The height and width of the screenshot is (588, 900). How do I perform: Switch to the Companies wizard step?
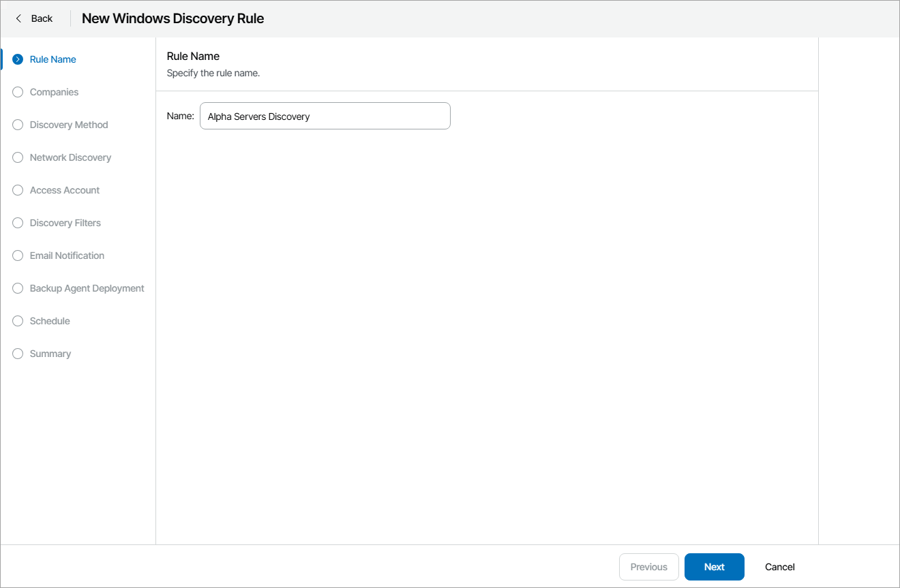[x=54, y=92]
